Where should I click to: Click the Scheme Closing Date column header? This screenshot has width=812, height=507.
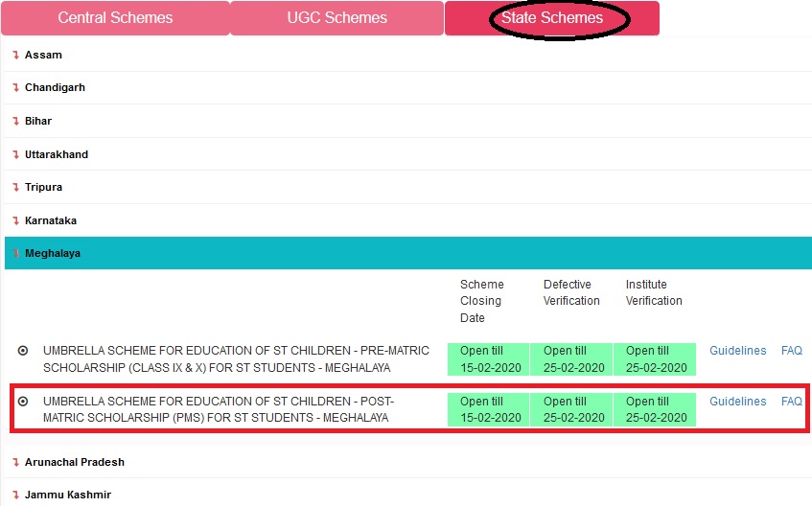click(481, 301)
